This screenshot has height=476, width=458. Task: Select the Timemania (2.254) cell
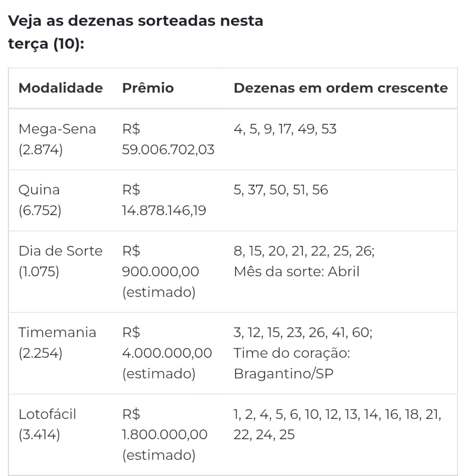57,343
